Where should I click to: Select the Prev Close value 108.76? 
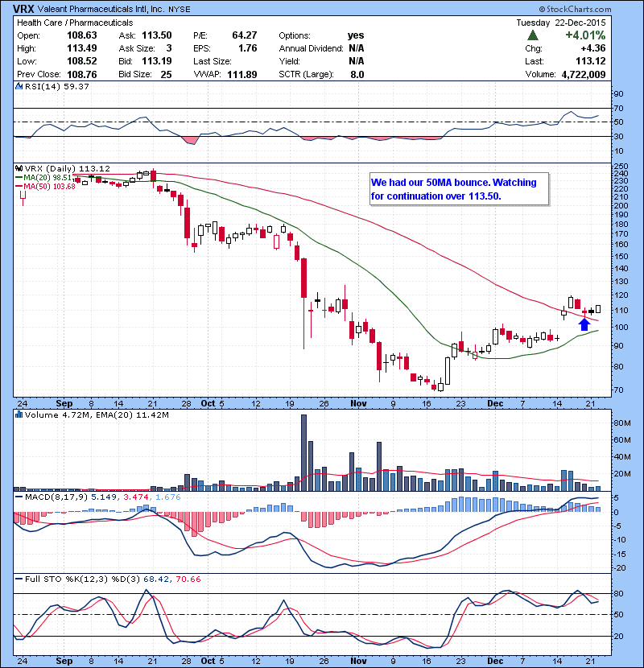[82, 74]
